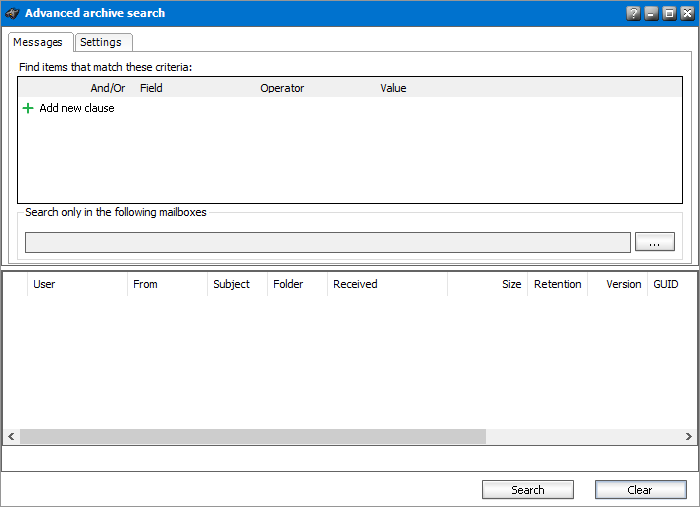Close the Advanced archive search window
Image resolution: width=700 pixels, height=507 pixels.
click(688, 13)
